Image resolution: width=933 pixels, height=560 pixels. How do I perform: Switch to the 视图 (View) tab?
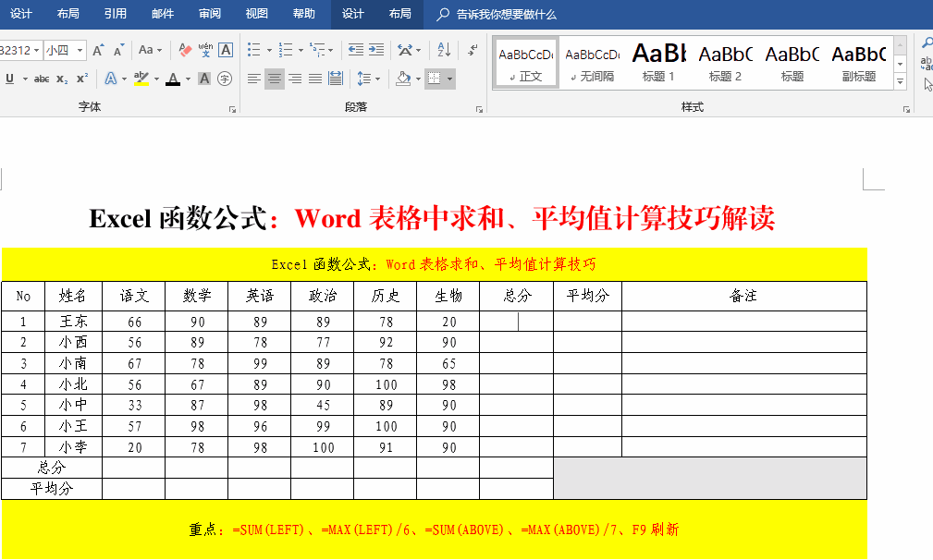pos(257,14)
